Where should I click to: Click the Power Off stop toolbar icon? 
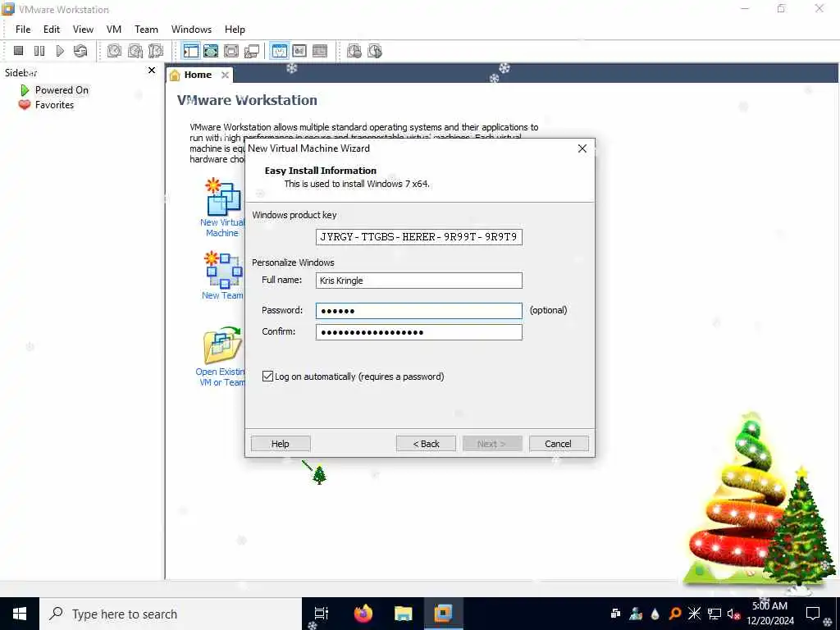(18, 51)
